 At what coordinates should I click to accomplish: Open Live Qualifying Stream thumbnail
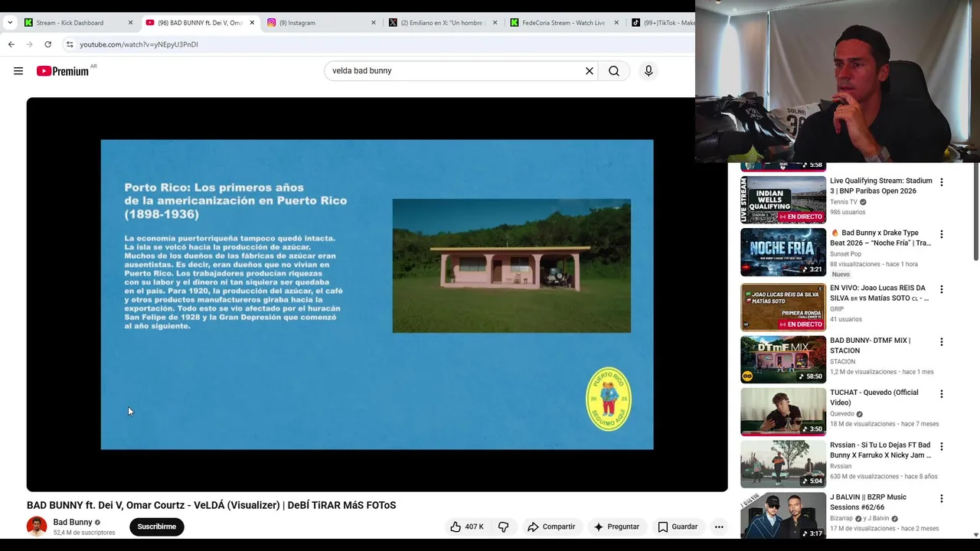783,200
